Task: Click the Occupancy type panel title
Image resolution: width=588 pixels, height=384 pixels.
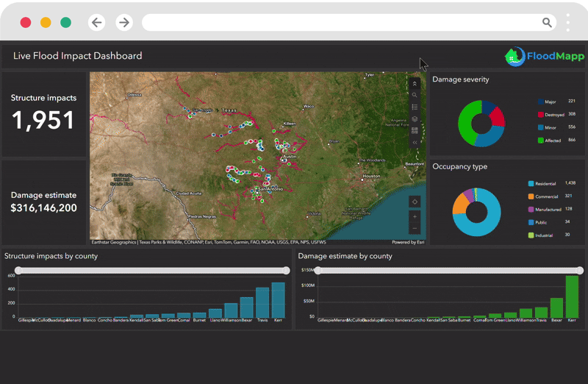Action: pos(460,167)
